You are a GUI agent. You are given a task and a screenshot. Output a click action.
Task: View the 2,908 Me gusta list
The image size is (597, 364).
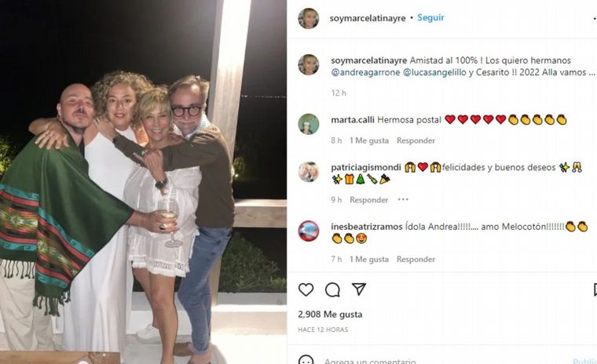pyautogui.click(x=330, y=314)
